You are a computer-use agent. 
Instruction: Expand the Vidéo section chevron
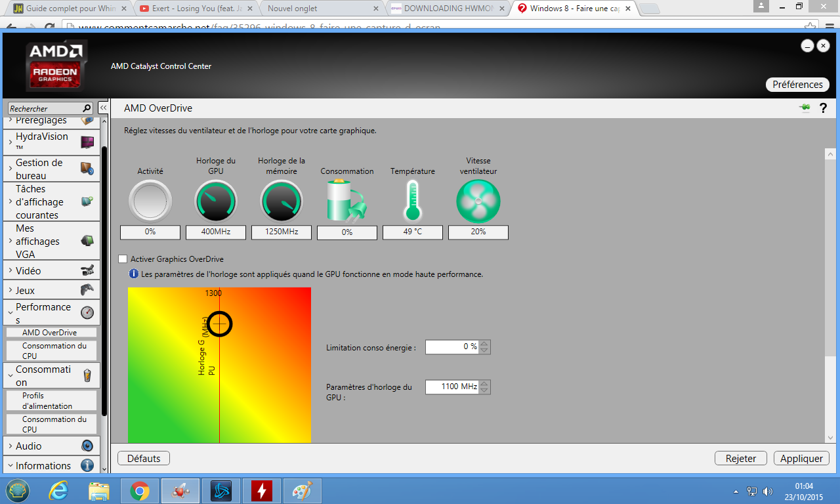[x=10, y=270]
